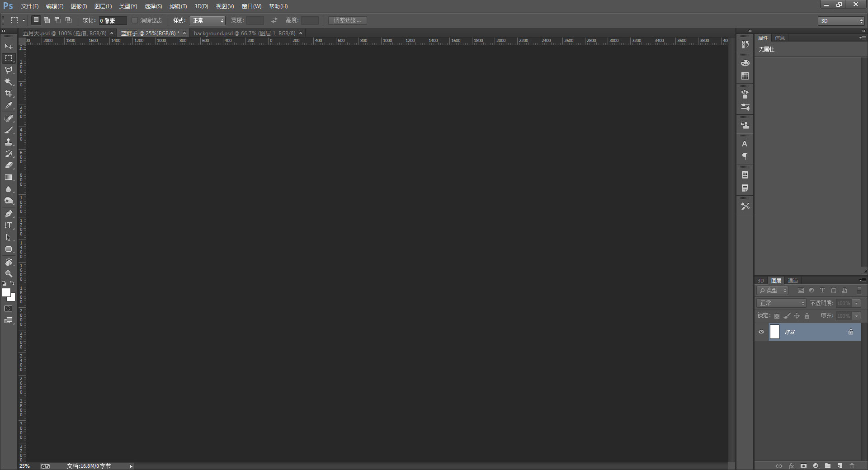Click the foreground color swatch
Screen dimensions: 868x470
6,292
